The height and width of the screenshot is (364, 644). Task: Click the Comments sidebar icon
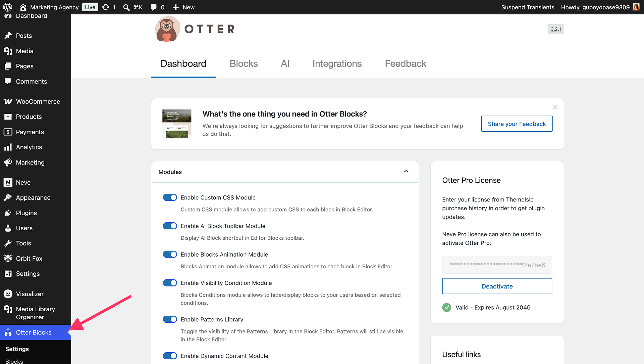(x=8, y=81)
